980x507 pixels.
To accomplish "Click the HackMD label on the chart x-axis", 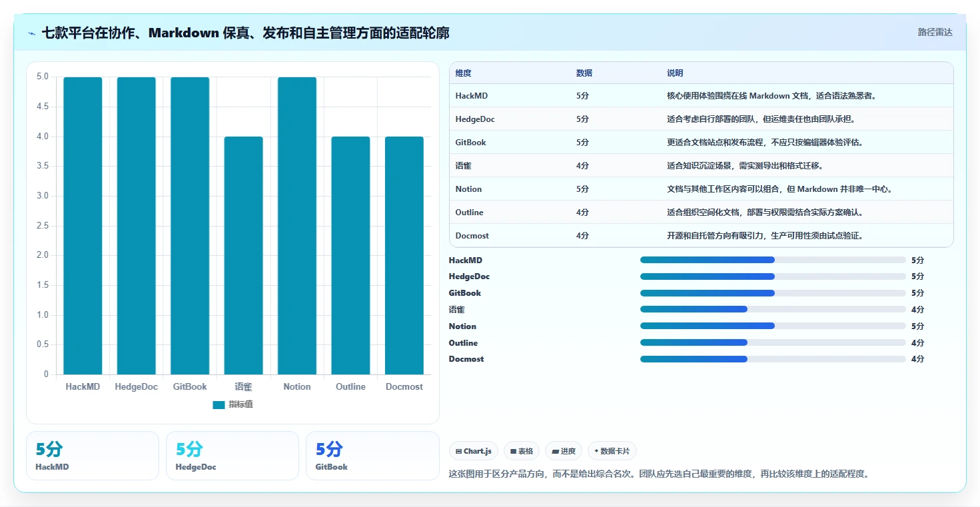I will 83,386.
